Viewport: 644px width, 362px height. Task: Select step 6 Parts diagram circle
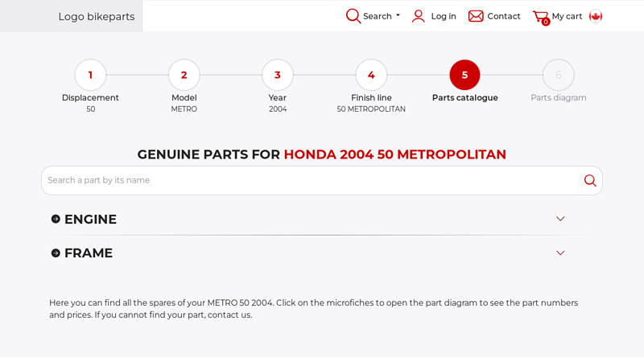click(559, 75)
